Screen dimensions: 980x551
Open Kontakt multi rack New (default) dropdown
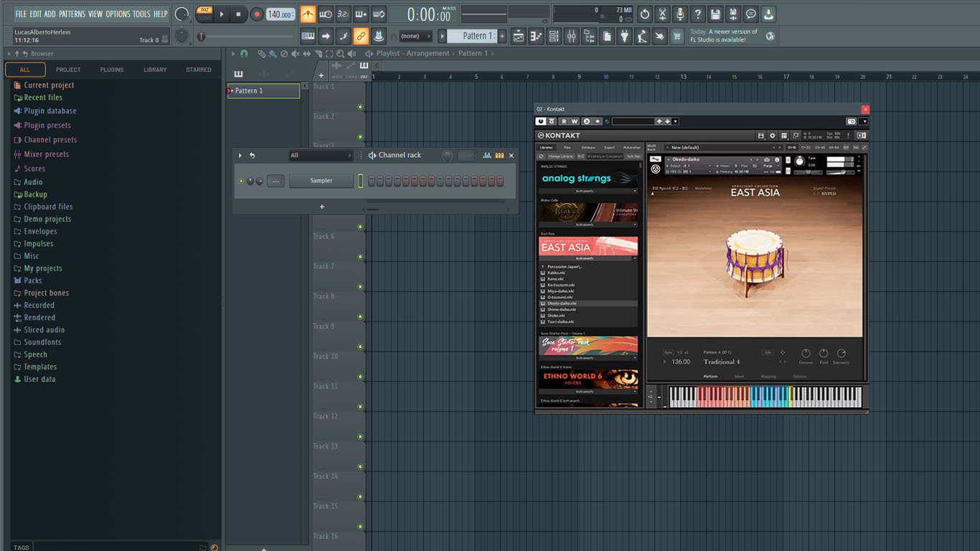coord(725,148)
